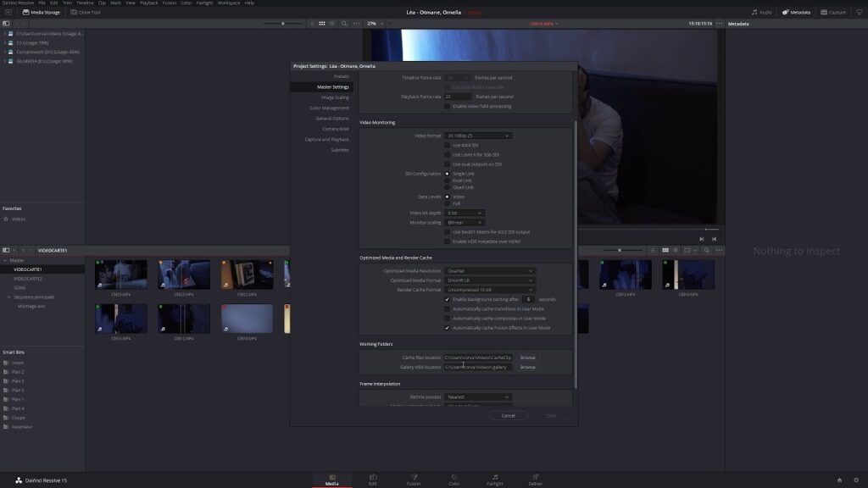The height and width of the screenshot is (488, 868).
Task: Toggle the Audio panel
Action: (762, 12)
